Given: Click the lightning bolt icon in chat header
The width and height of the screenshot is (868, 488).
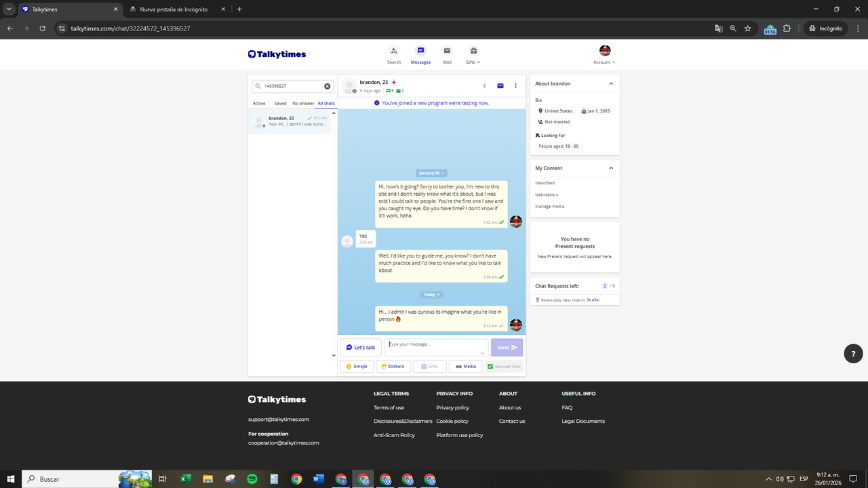Looking at the screenshot, I should pyautogui.click(x=484, y=86).
